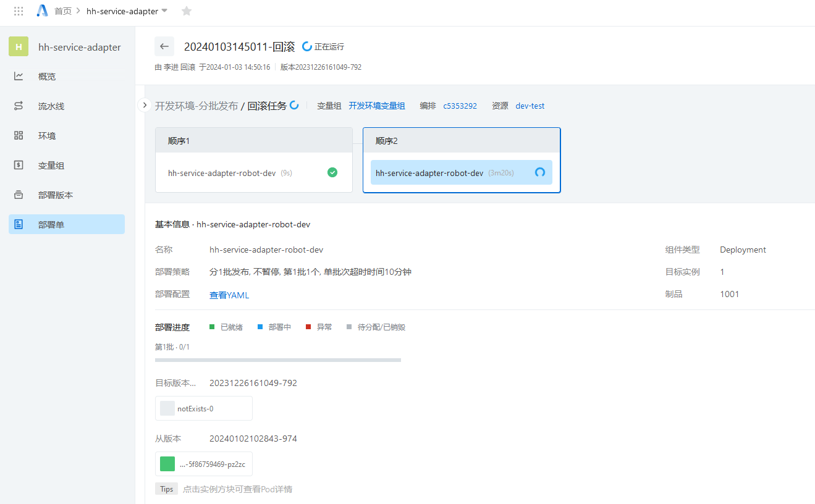The width and height of the screenshot is (815, 504).
Task: Click the title 20240103145011-回滚
Action: 240,46
